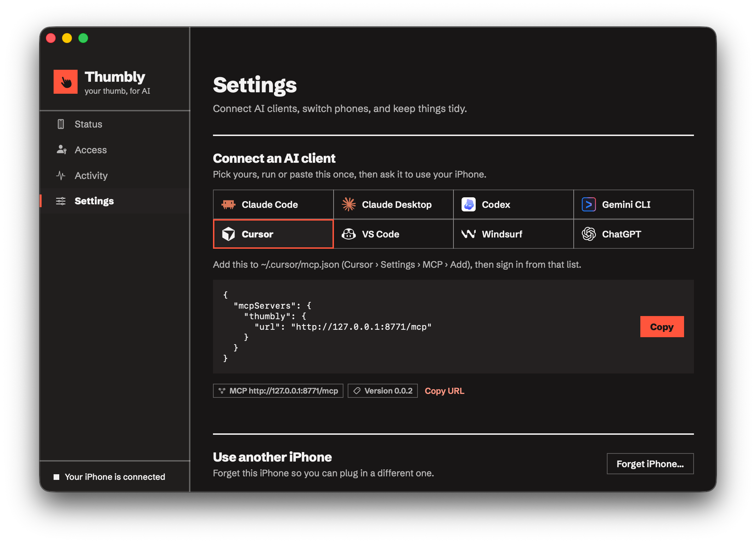
Task: Click the "url" line in the code block
Action: coord(343,327)
